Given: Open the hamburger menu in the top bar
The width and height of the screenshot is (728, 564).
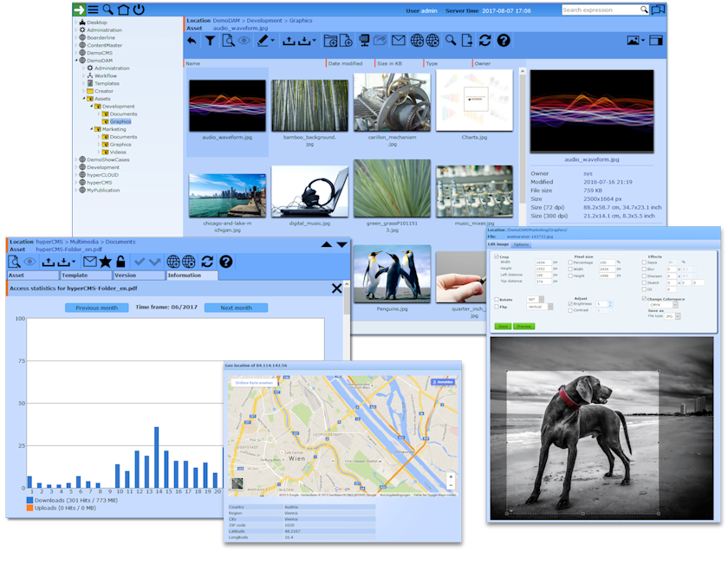Looking at the screenshot, I should coord(94,10).
